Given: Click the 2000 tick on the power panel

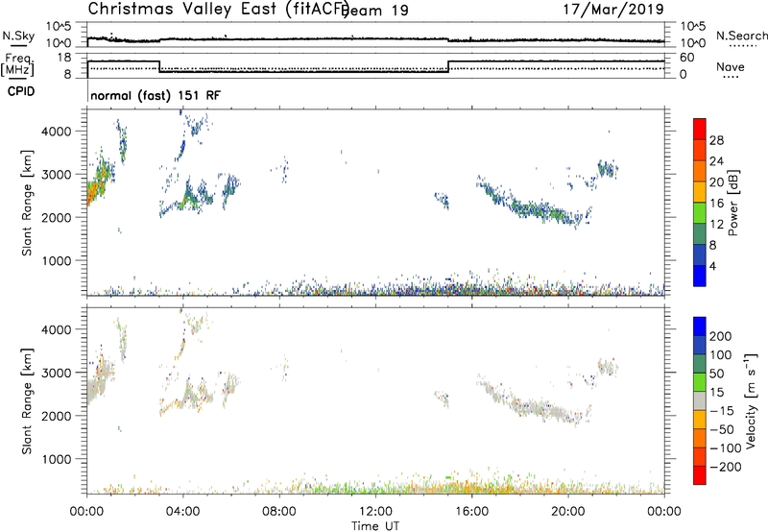Looking at the screenshot, I should tap(57, 217).
